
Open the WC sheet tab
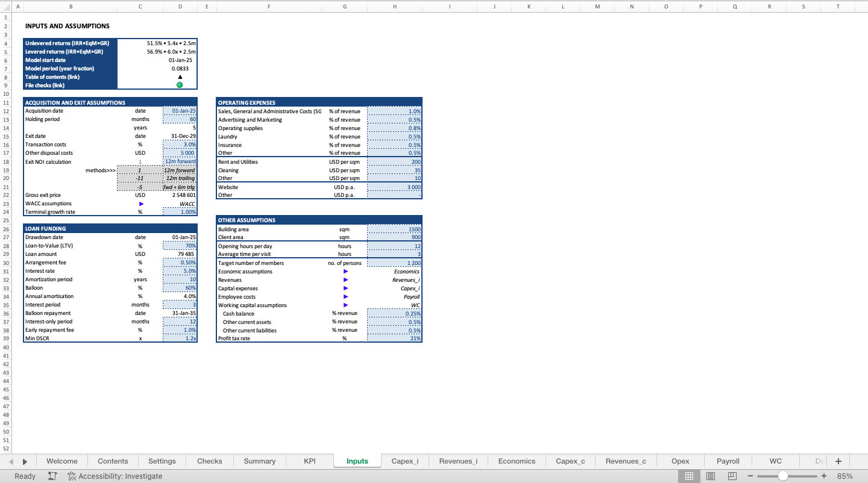click(775, 461)
